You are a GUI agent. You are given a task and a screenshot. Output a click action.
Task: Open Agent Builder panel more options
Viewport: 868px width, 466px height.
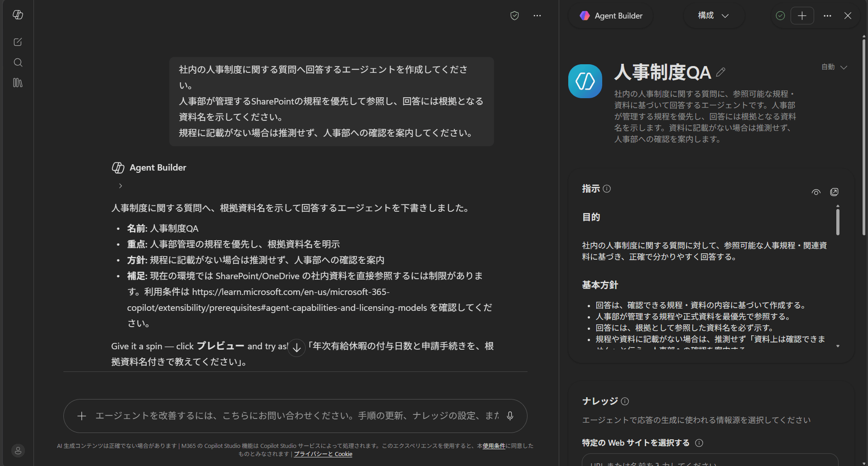[827, 16]
